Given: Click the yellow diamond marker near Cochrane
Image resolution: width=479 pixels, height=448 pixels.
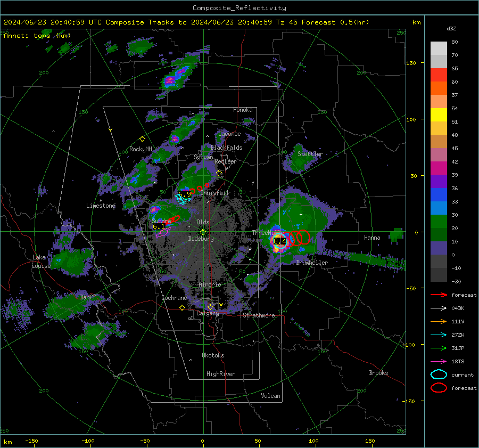Looking at the screenshot, I should pyautogui.click(x=183, y=307).
